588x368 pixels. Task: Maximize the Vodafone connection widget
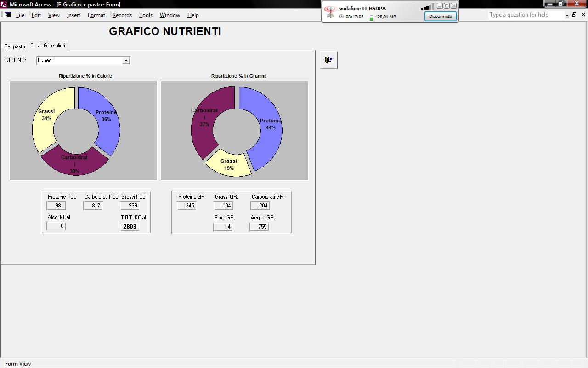click(447, 6)
